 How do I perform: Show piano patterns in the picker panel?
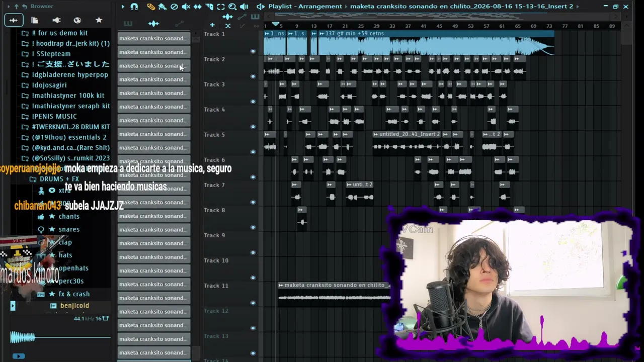[128, 24]
